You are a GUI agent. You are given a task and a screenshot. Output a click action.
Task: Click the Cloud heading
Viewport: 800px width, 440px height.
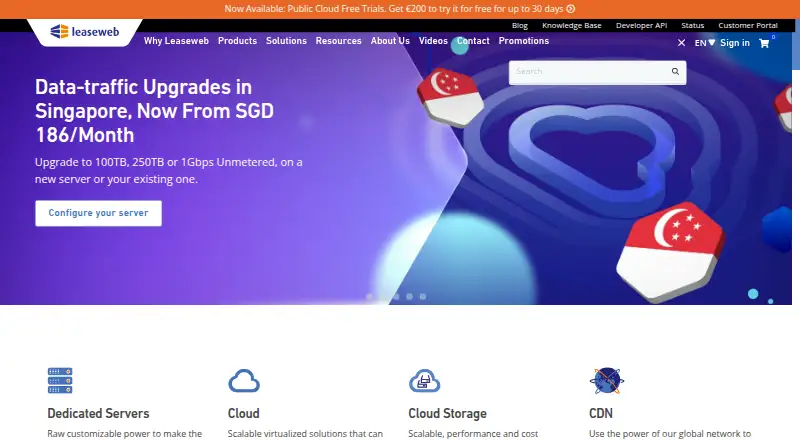tap(243, 413)
